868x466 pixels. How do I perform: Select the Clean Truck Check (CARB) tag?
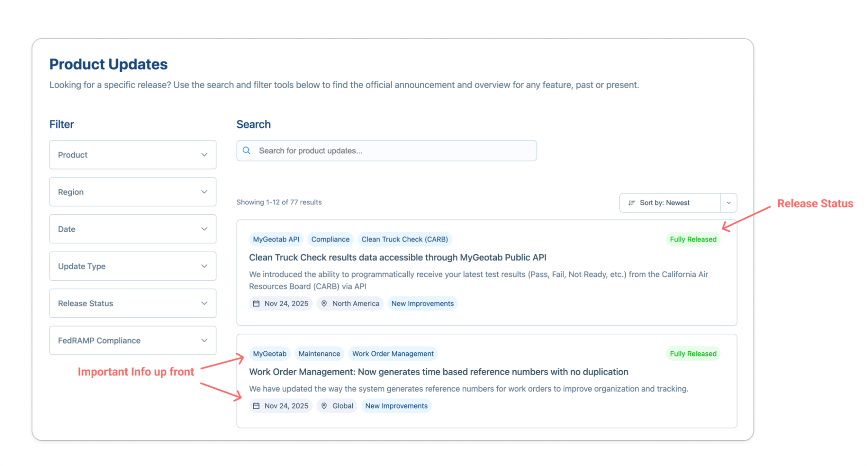pos(405,239)
